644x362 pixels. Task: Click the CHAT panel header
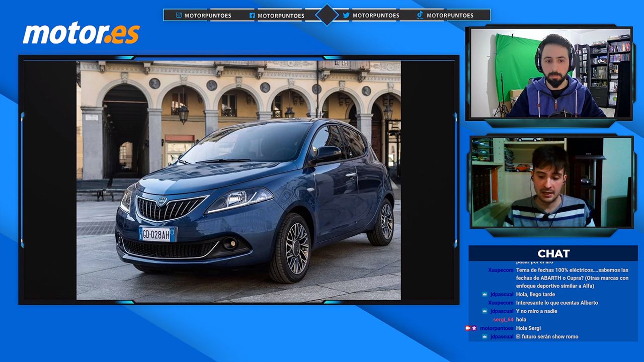(x=553, y=253)
